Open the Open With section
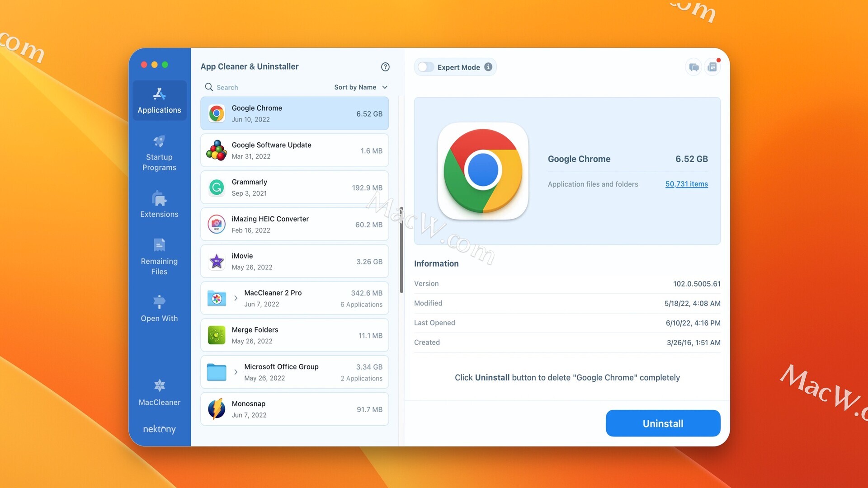868x488 pixels. click(159, 309)
